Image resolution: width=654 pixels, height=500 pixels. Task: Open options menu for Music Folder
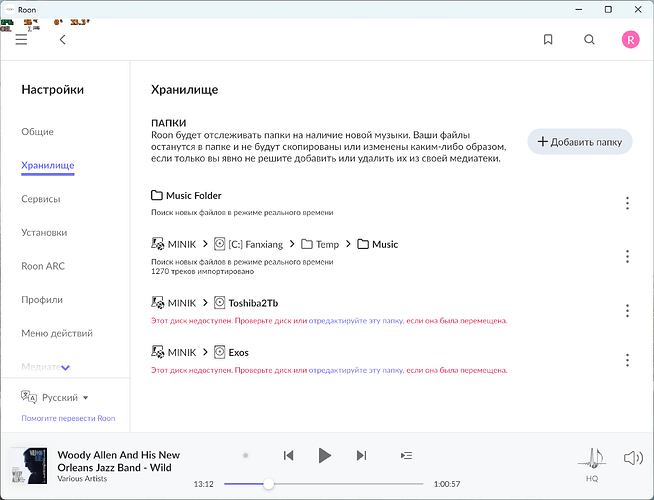pyautogui.click(x=627, y=203)
